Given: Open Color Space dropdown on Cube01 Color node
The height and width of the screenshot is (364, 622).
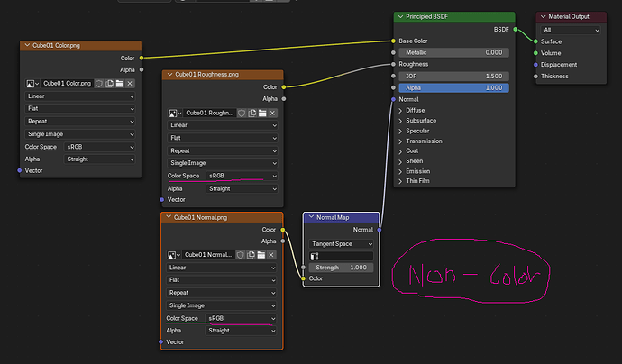Looking at the screenshot, I should click(x=99, y=147).
